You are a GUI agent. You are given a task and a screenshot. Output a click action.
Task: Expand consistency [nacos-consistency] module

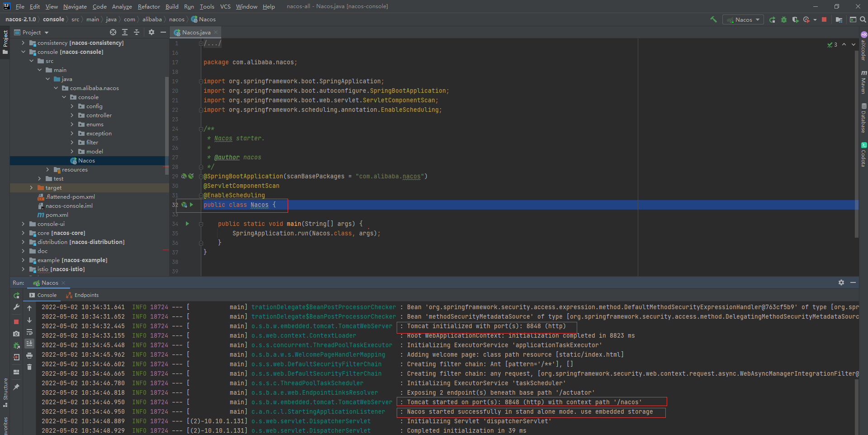coord(23,43)
